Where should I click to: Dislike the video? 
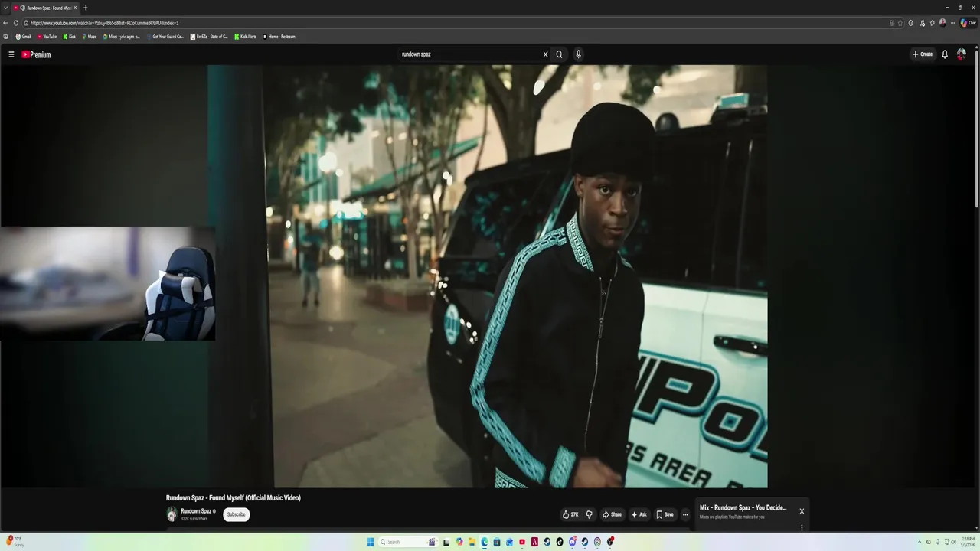589,514
